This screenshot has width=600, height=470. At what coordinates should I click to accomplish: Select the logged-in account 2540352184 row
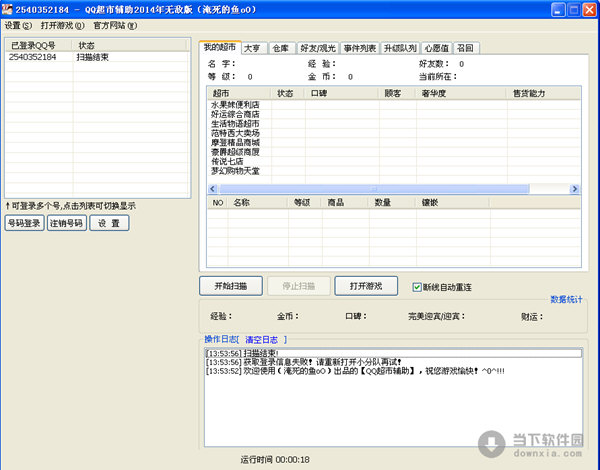[x=97, y=57]
